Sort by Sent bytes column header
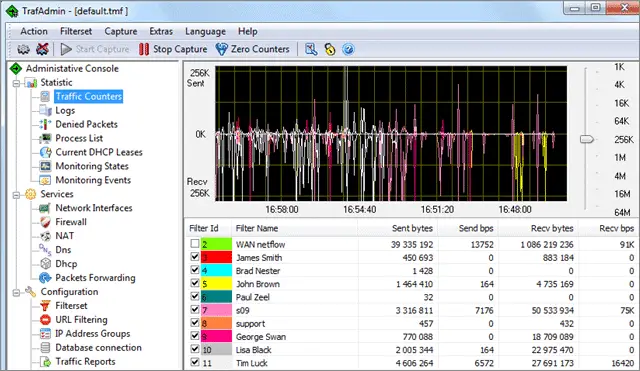 tap(397, 228)
